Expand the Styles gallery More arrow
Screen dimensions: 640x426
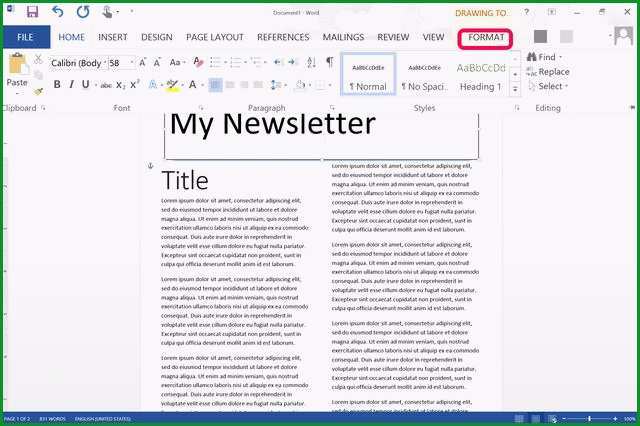(x=515, y=89)
